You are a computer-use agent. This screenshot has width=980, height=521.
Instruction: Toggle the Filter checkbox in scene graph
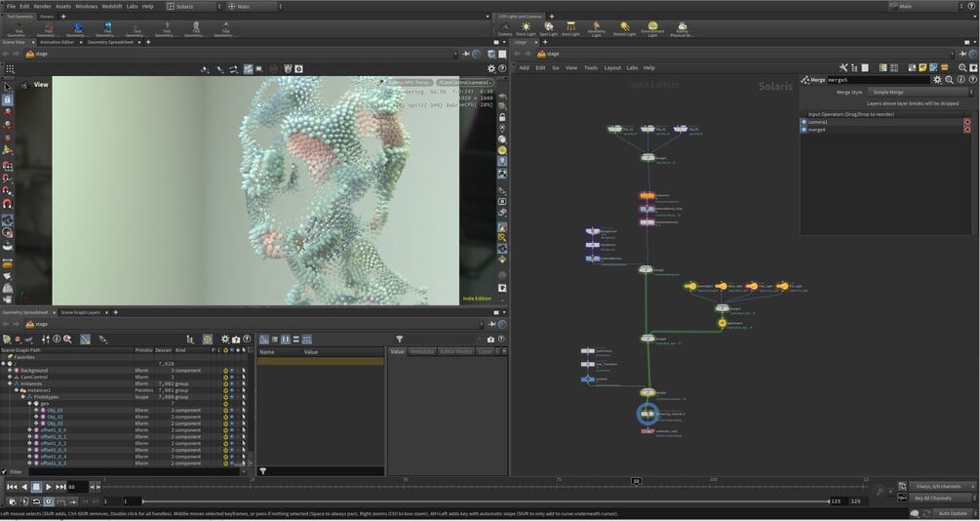point(5,471)
